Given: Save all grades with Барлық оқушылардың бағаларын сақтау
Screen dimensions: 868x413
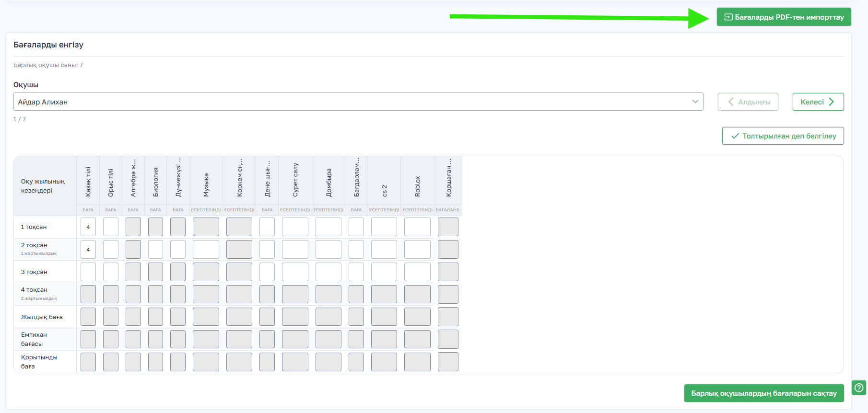Looking at the screenshot, I should pyautogui.click(x=763, y=393).
